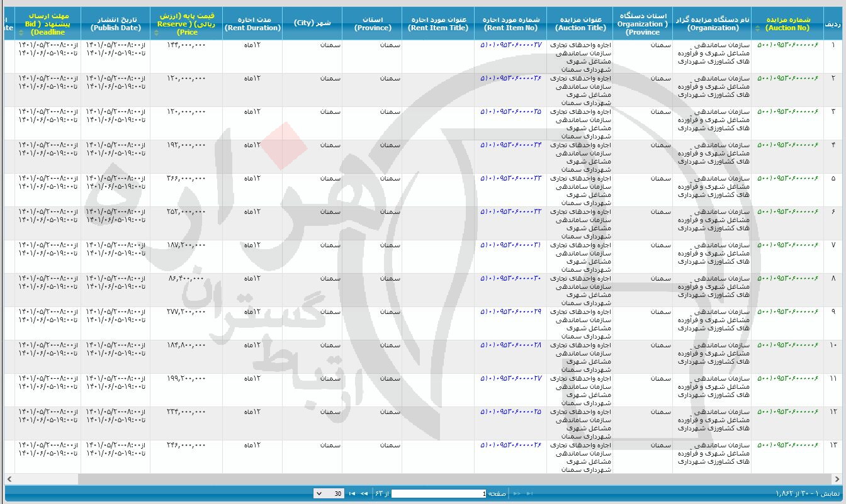Viewport: 846px width, 504px height.
Task: Open rent item number link in row 6
Action: 510,211
